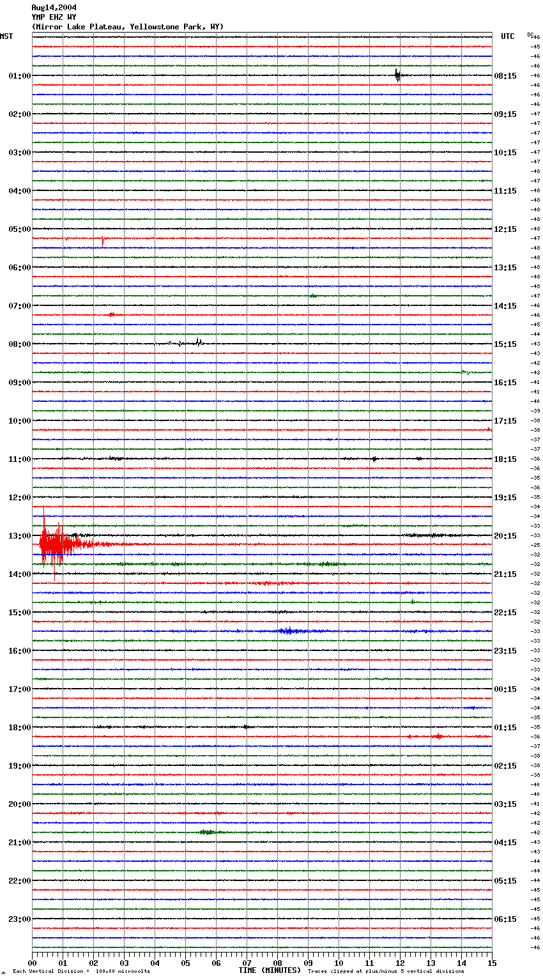
Task: Click minute 03 tick label on bottom axis
Action: click(124, 963)
